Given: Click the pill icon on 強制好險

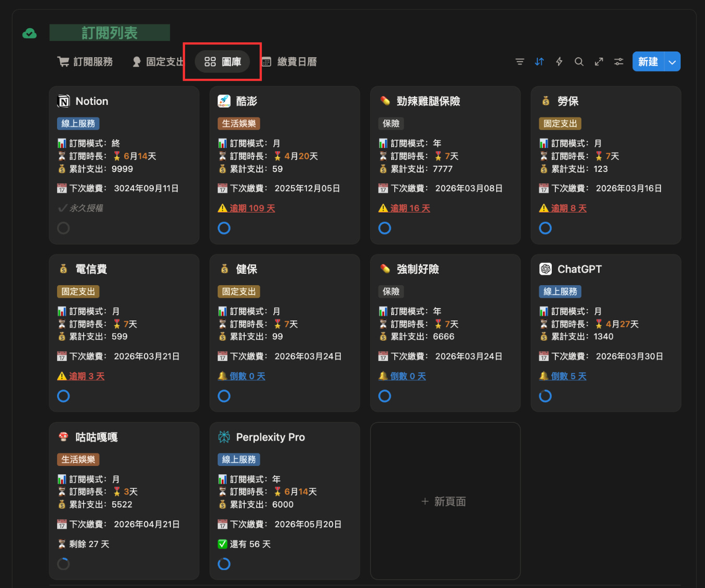Looking at the screenshot, I should click(385, 268).
